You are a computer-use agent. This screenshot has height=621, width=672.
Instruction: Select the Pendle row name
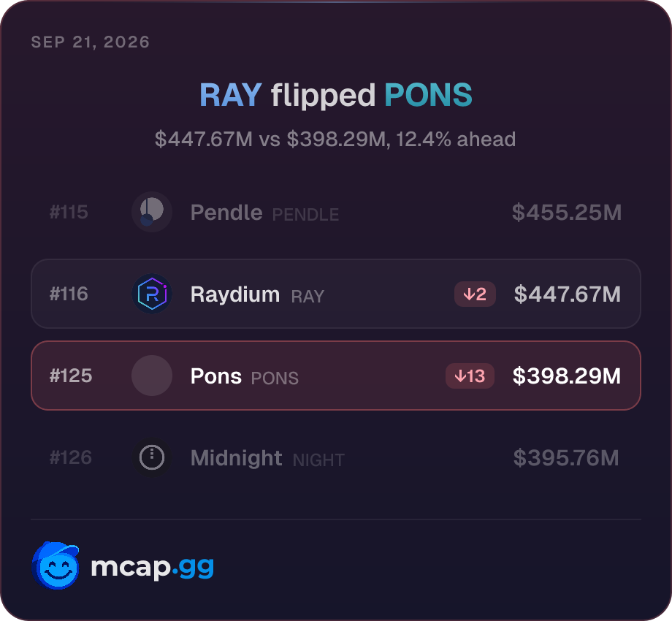tap(226, 213)
